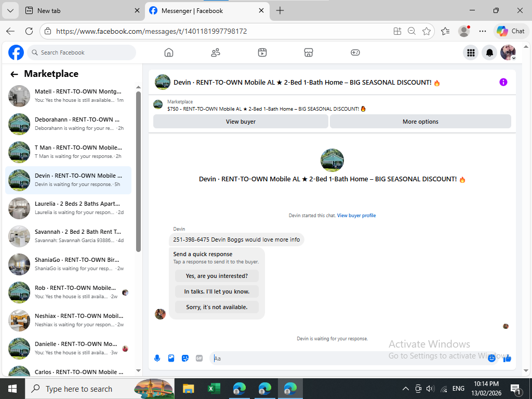
Task: Open the Marketplace storefront icon
Action: pos(309,52)
